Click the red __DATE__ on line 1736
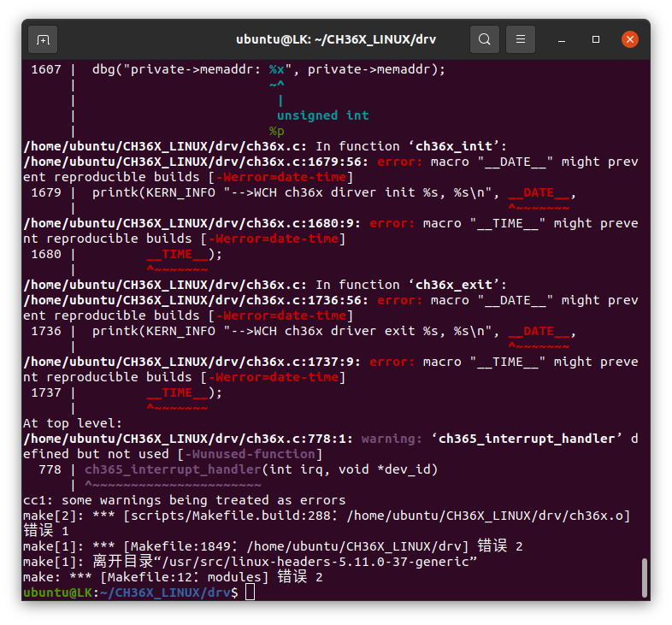672x625 pixels. [x=539, y=331]
